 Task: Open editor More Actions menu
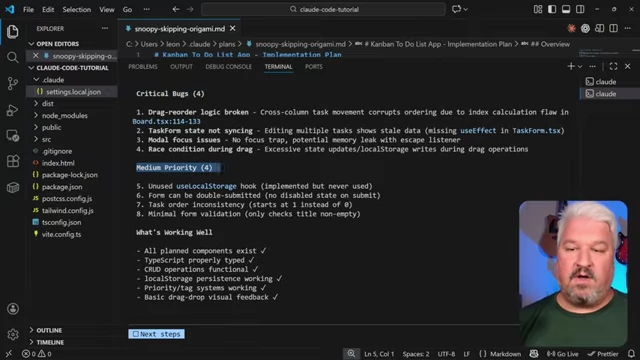(628, 28)
